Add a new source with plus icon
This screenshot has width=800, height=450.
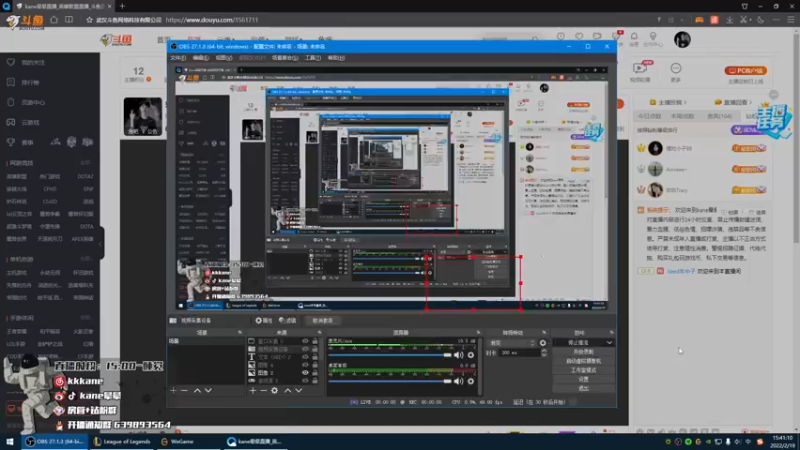click(x=253, y=390)
